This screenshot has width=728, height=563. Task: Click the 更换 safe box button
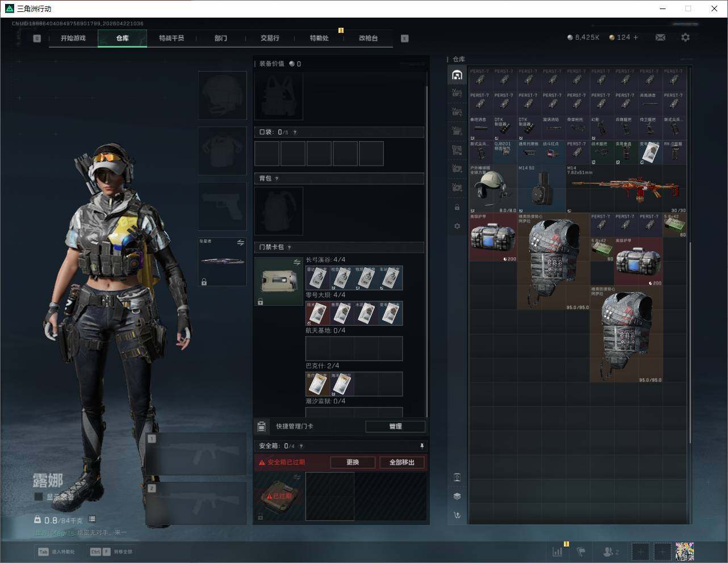point(353,462)
